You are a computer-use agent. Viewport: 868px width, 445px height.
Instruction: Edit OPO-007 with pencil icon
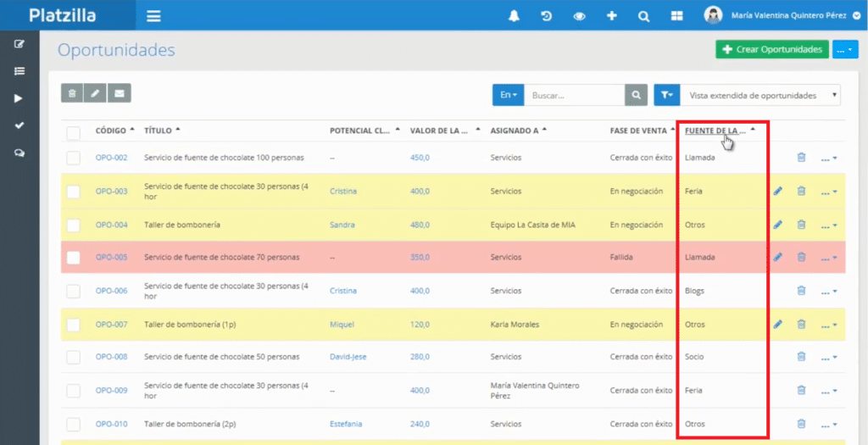[778, 325]
